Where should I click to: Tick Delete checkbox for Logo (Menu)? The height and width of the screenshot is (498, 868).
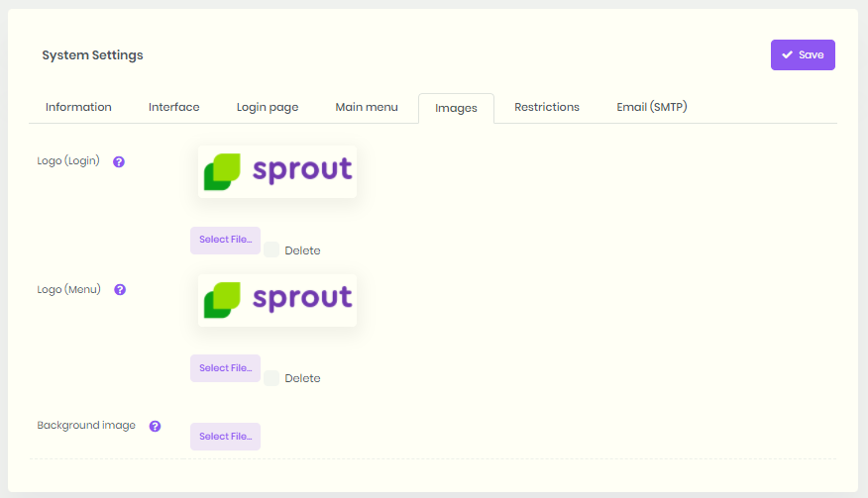pyautogui.click(x=271, y=378)
